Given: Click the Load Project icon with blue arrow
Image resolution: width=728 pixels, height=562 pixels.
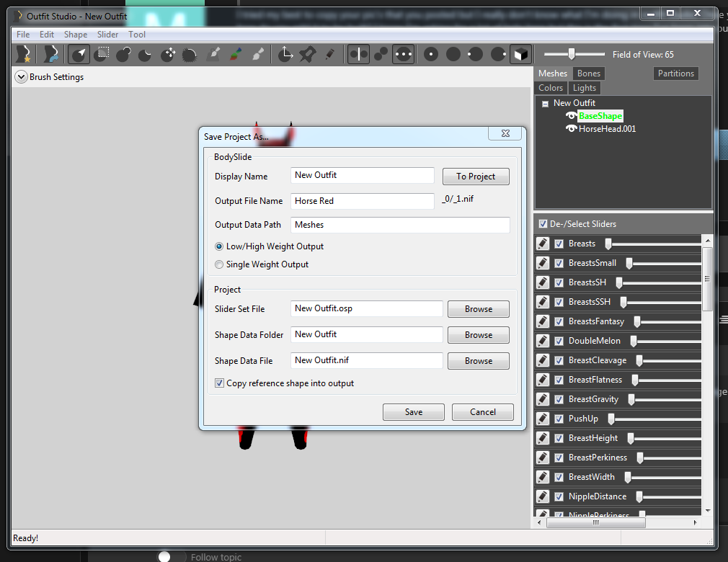Looking at the screenshot, I should point(50,54).
